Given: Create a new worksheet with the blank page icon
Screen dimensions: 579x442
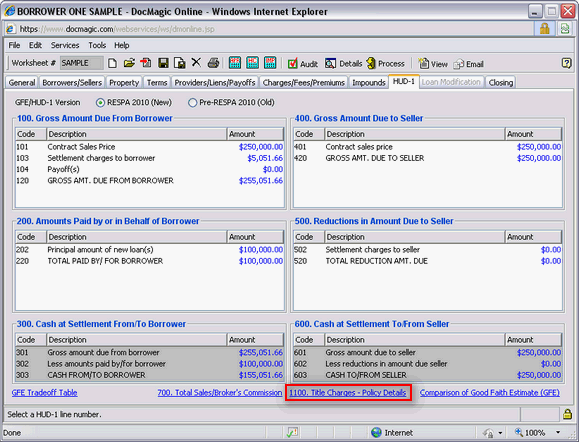Looking at the screenshot, I should point(113,64).
